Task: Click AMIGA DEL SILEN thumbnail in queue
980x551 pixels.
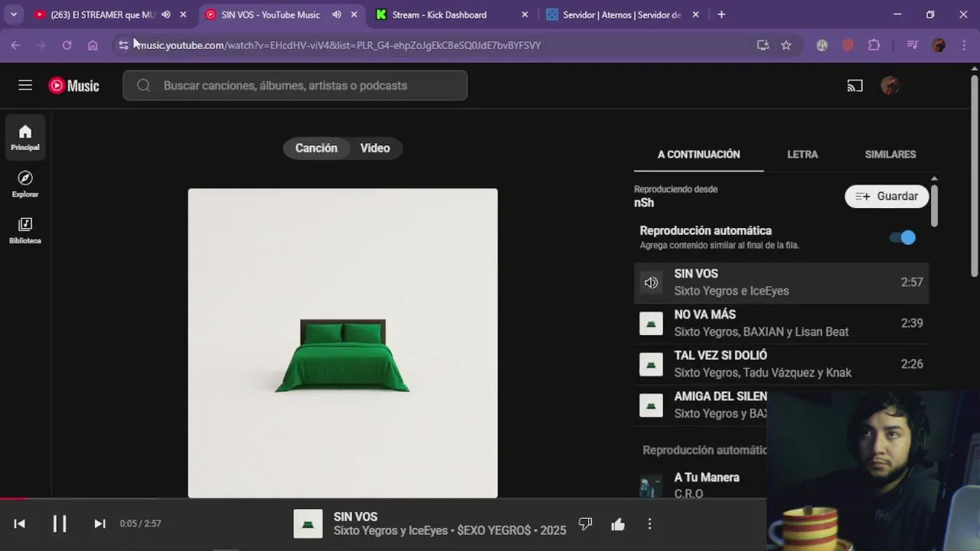Action: click(651, 405)
